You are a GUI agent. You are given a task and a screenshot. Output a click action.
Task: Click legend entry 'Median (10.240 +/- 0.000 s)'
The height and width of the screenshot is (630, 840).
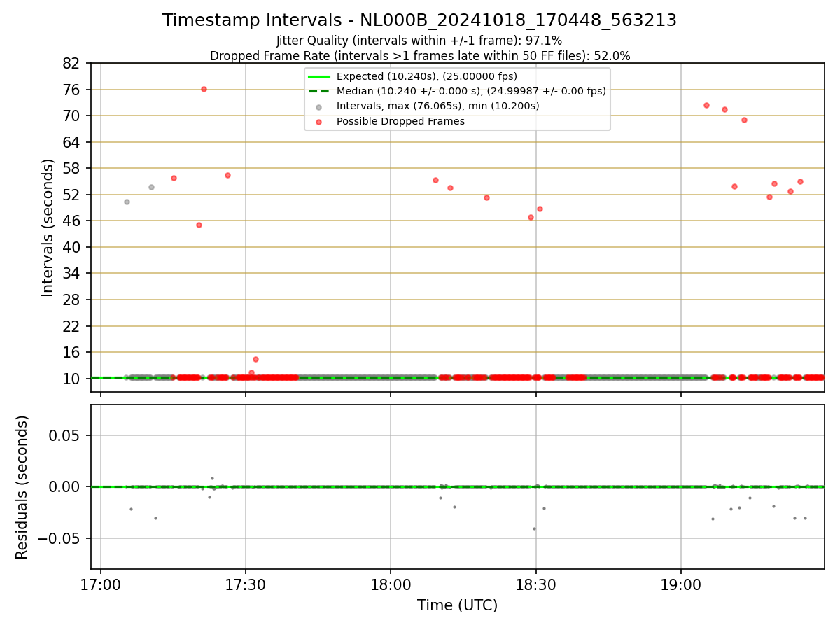pyautogui.click(x=471, y=91)
